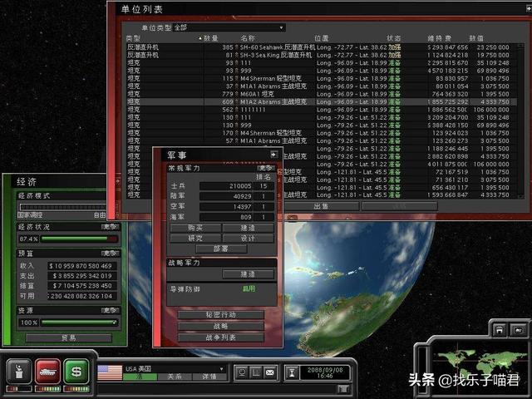Screen dimensions: 532x399
Task: Adjust the 资源 100% green slider
Action: pos(78,322)
